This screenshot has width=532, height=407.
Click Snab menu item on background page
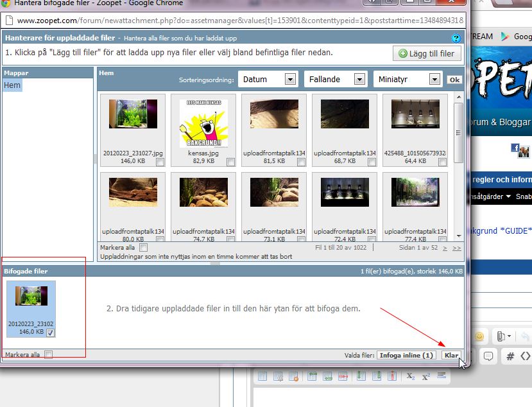point(524,196)
